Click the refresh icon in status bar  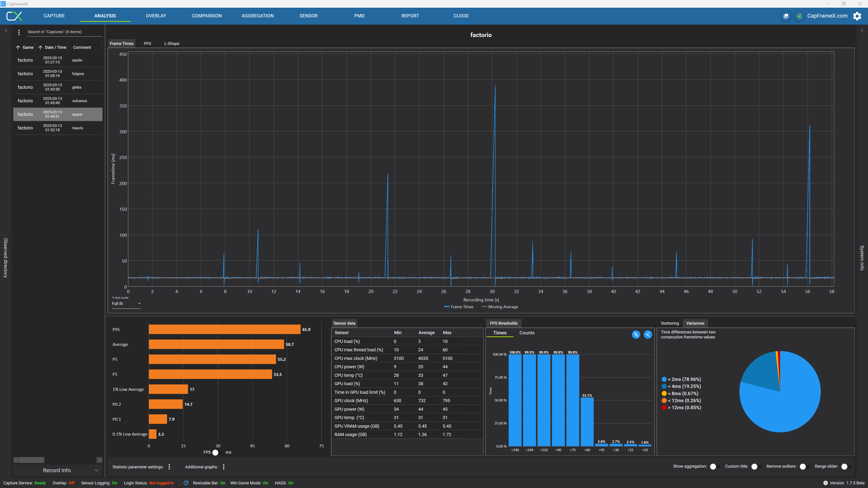[186, 483]
